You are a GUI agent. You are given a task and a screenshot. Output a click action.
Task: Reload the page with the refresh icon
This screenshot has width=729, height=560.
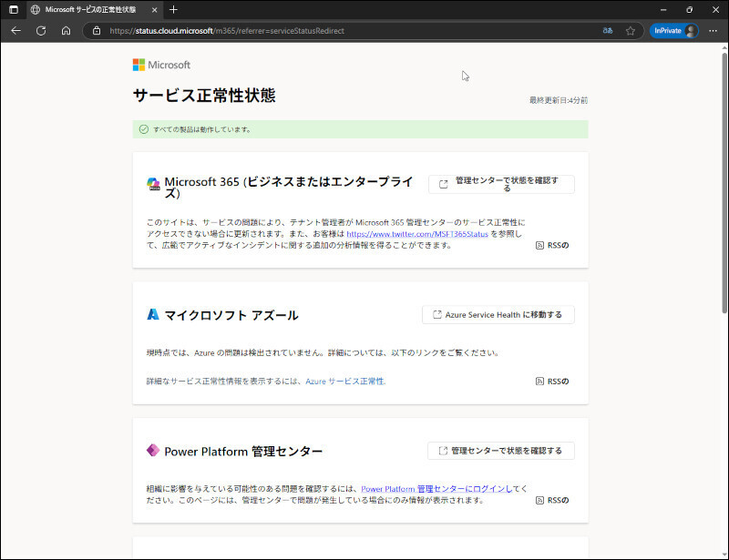coord(41,31)
